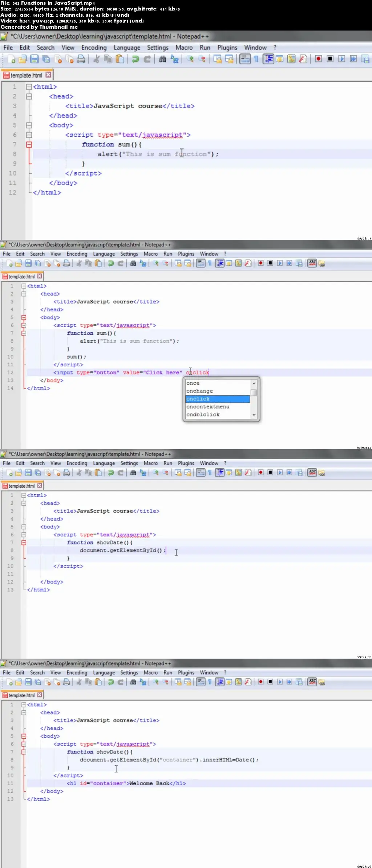Click Copy icon in first frame toolbar
Image resolution: width=372 pixels, height=868 pixels.
coord(108,59)
